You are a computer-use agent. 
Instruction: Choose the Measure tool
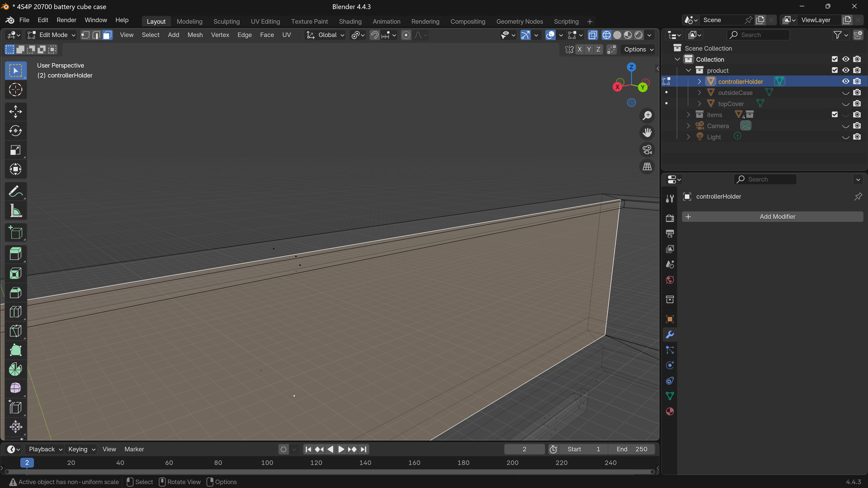tap(16, 211)
